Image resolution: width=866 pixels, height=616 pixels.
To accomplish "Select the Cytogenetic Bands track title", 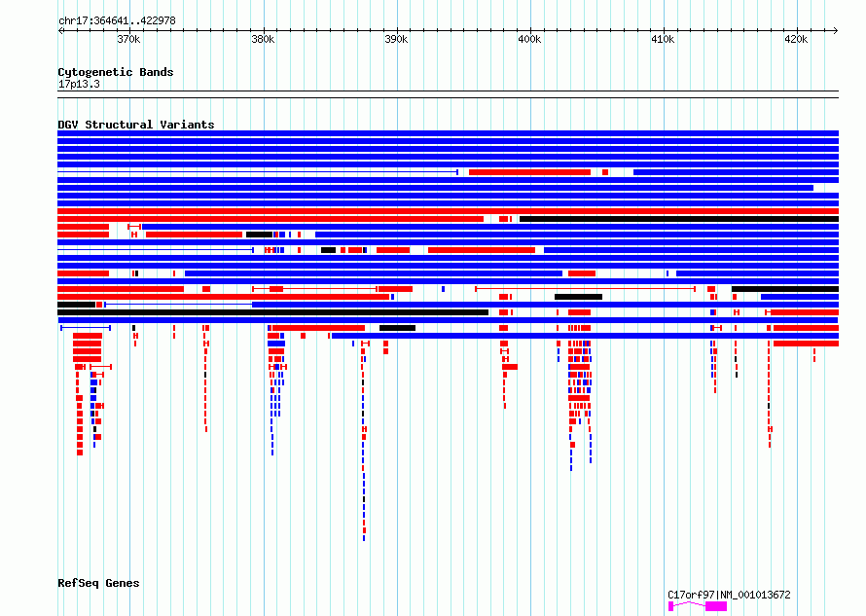I will click(x=116, y=72).
